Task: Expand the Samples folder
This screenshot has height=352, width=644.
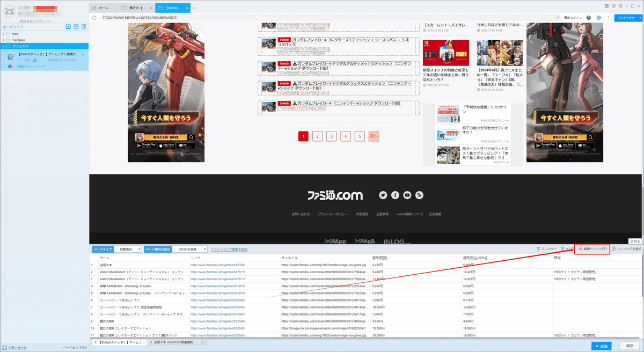Action: [x=3, y=40]
